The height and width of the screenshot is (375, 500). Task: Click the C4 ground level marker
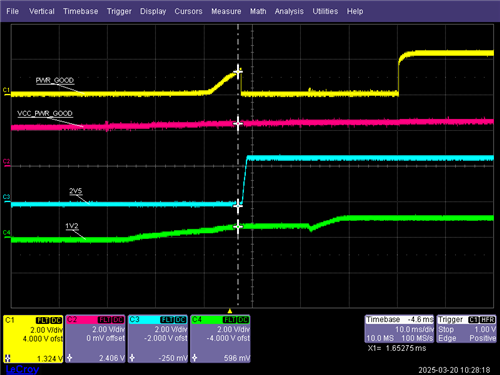tap(6, 233)
